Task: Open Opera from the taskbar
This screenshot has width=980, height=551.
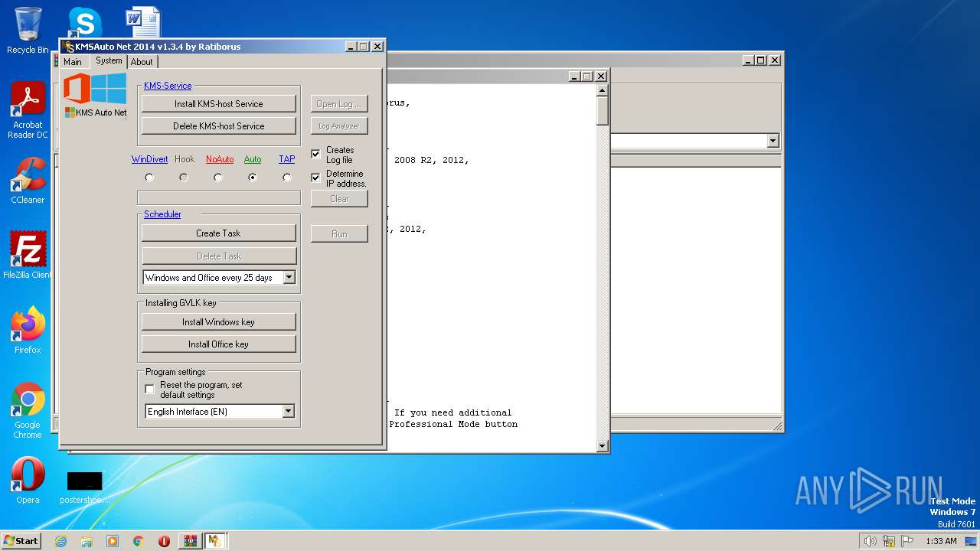Action: 164,541
